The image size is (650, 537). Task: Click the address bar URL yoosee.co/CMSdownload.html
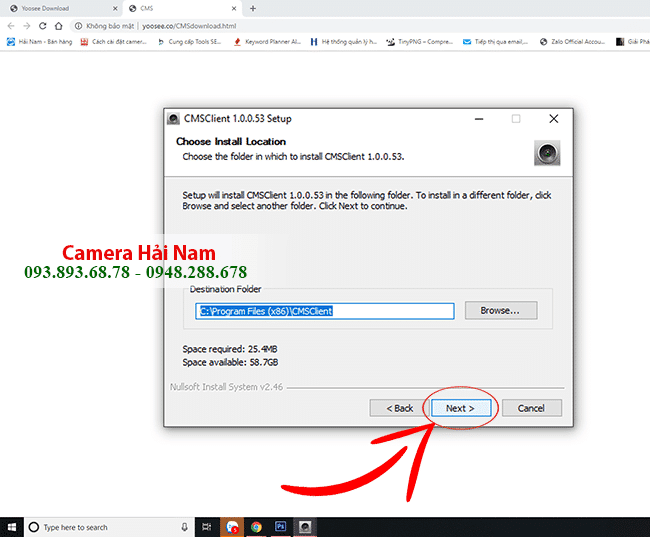pyautogui.click(x=189, y=26)
